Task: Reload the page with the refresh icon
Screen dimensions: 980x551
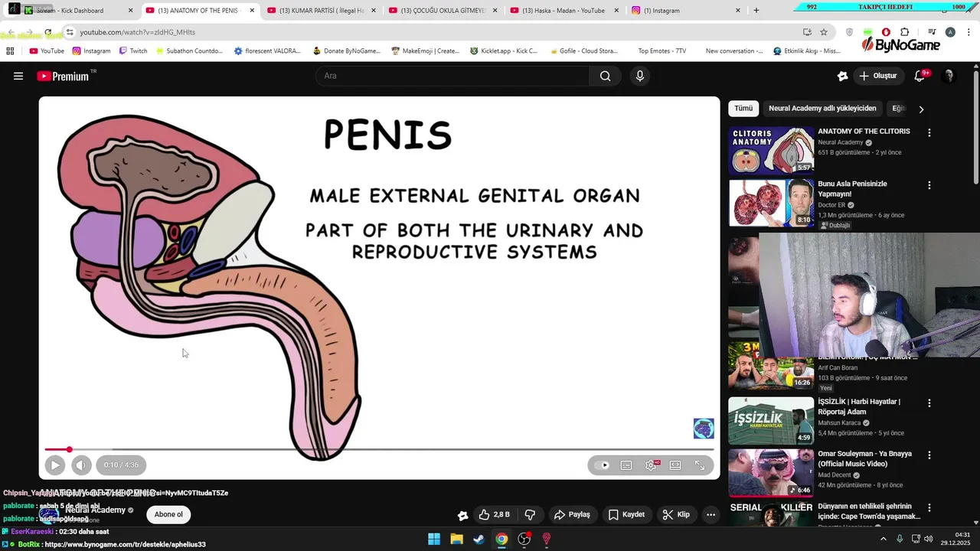Action: coord(47,32)
